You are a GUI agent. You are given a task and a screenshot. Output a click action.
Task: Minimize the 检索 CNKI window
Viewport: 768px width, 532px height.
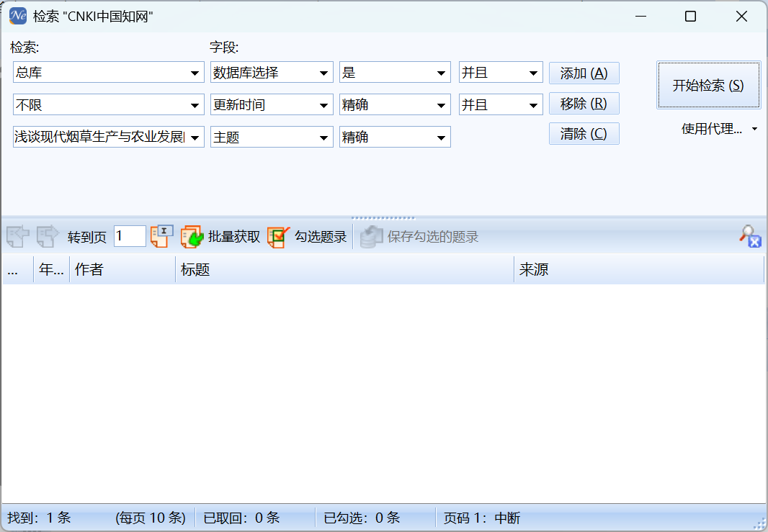point(640,16)
